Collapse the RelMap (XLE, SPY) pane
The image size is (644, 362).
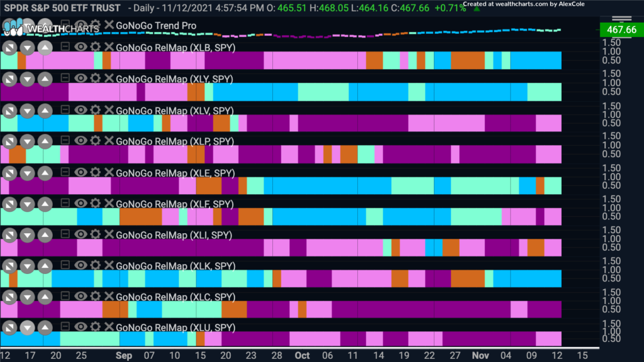coord(65,172)
